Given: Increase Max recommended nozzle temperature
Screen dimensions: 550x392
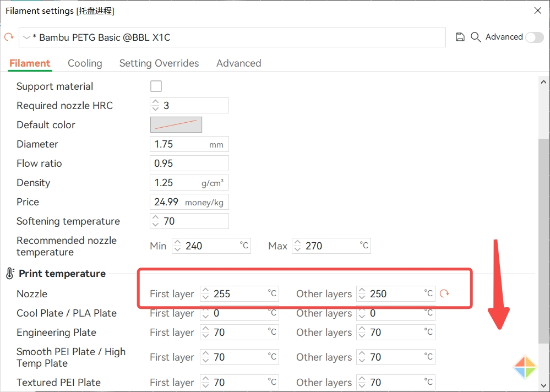Looking at the screenshot, I should (x=297, y=242).
